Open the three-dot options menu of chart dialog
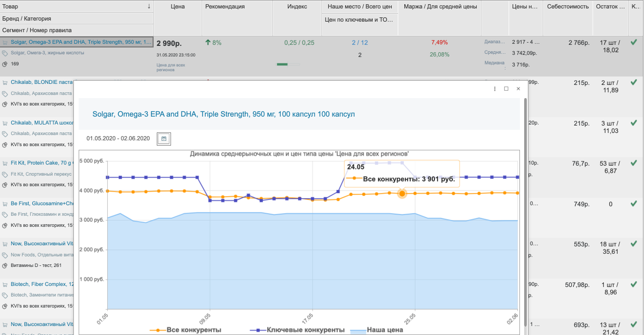The image size is (644, 335). pos(495,89)
